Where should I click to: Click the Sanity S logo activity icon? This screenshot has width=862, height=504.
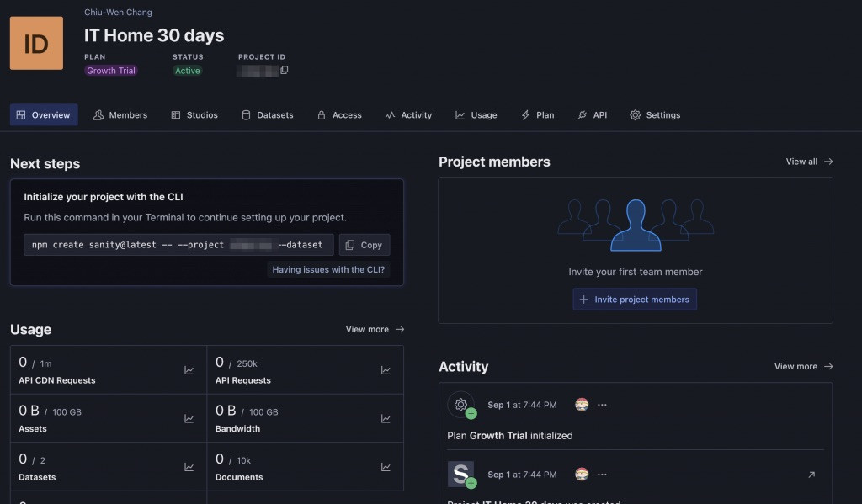tap(460, 474)
